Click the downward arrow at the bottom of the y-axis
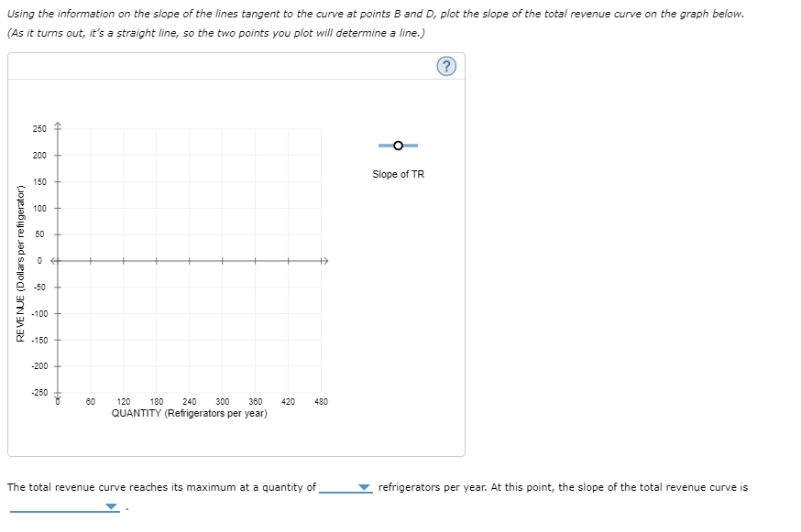Image resolution: width=801 pixels, height=532 pixels. pos(56,396)
